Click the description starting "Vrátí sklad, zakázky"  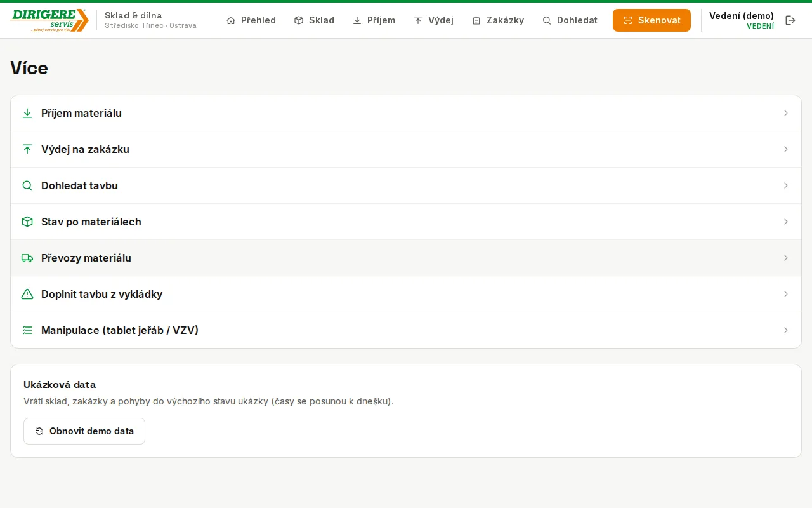coord(209,401)
